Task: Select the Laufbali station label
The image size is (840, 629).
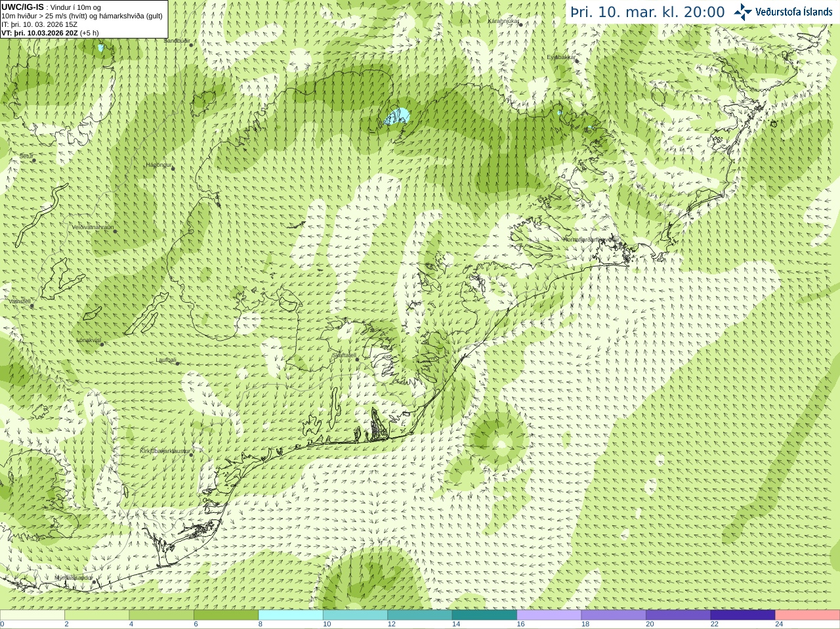Action: tap(166, 360)
